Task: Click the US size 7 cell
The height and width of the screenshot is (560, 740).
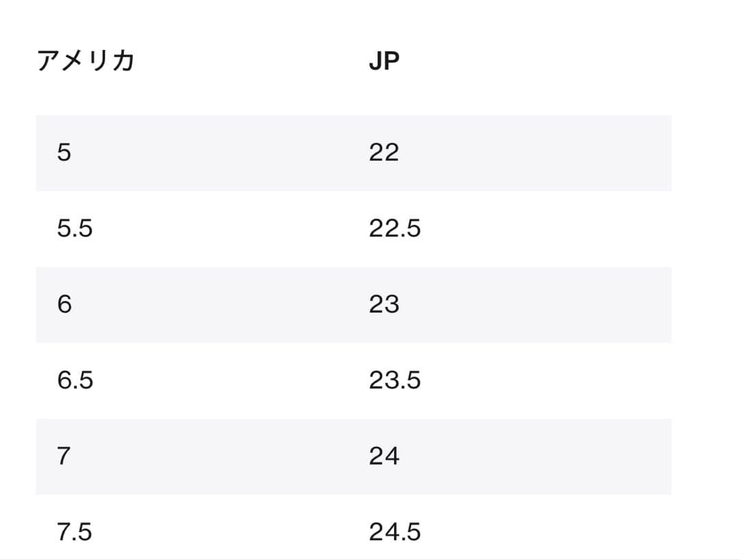Action: (64, 456)
